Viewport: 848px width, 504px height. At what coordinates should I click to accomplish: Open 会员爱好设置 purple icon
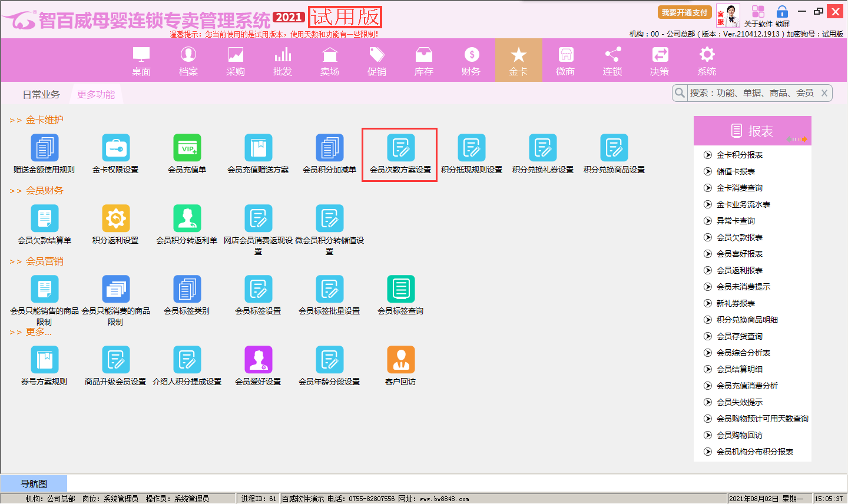258,360
